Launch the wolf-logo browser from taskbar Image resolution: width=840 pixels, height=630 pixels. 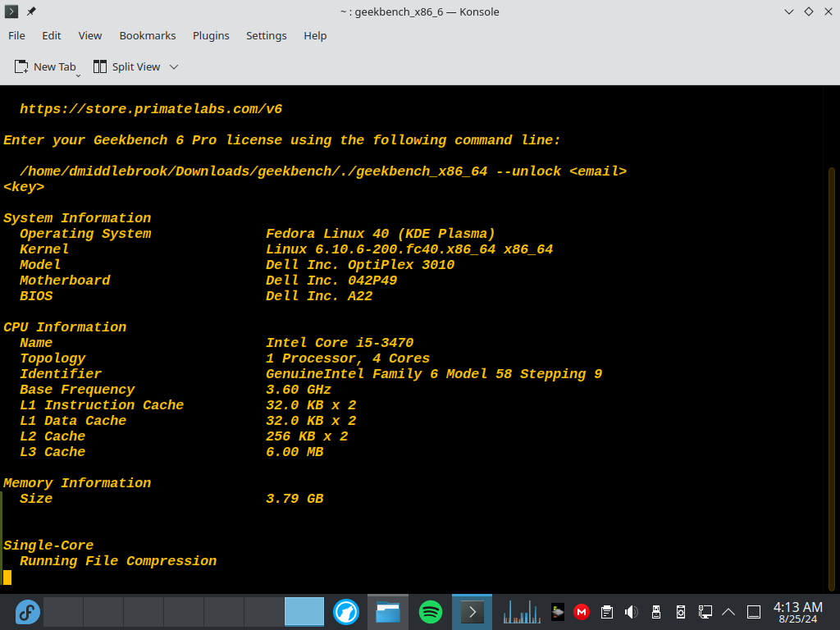pos(346,612)
